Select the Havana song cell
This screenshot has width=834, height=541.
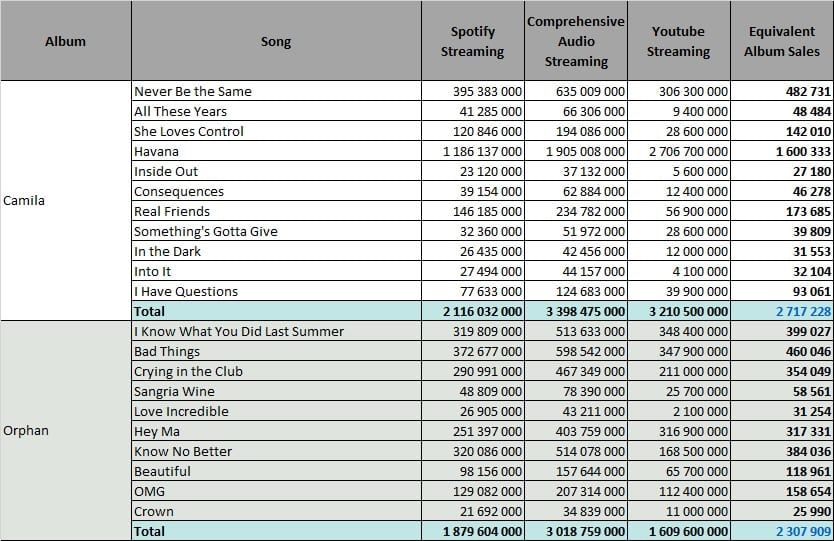(x=276, y=151)
